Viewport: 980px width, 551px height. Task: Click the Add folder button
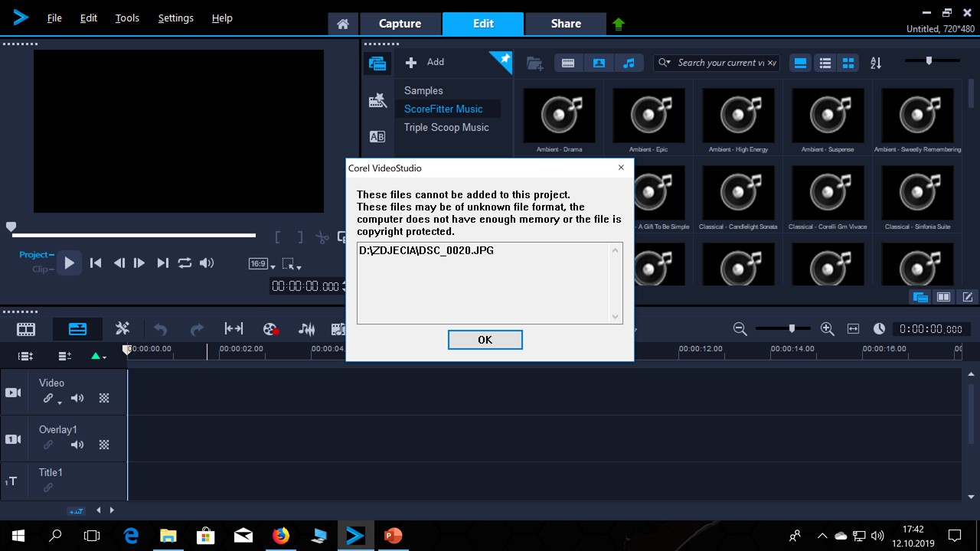pyautogui.click(x=425, y=62)
